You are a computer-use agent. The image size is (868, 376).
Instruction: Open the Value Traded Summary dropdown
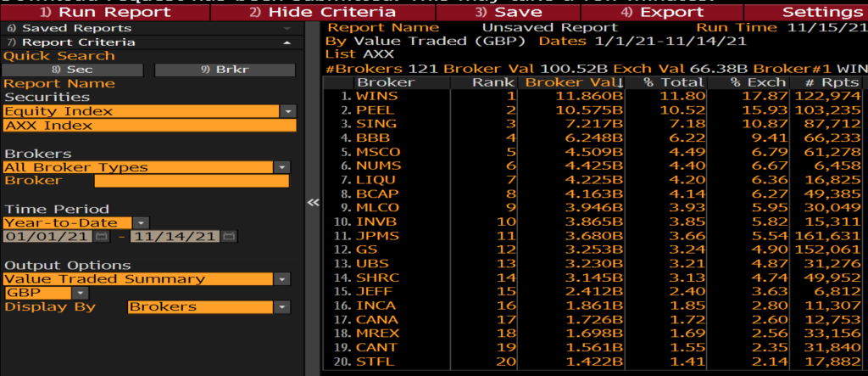point(281,278)
